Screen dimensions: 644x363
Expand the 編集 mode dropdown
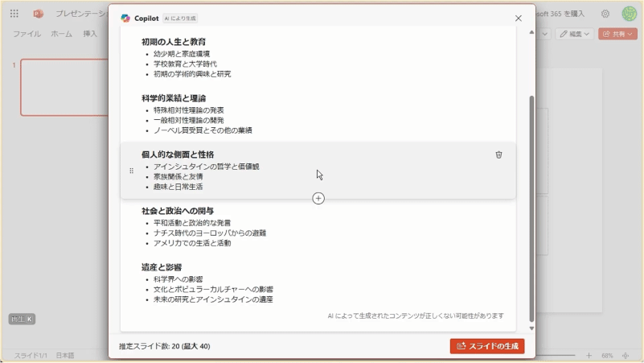pos(575,34)
